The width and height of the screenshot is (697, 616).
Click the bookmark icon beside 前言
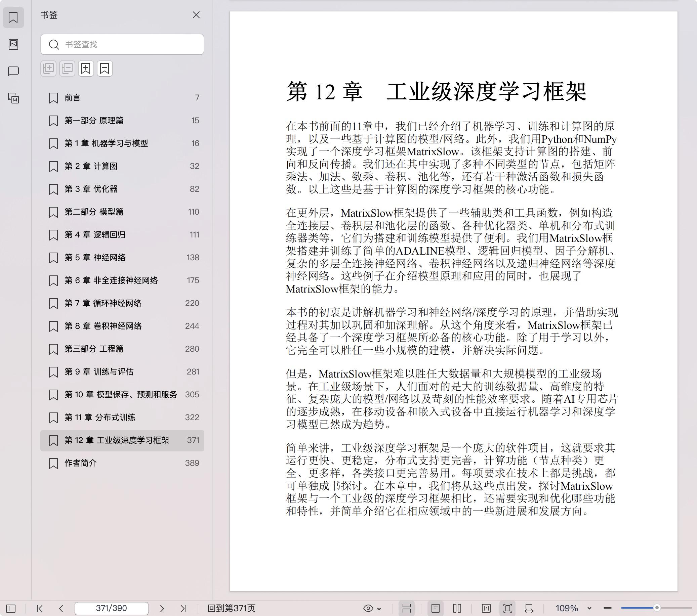click(x=53, y=98)
